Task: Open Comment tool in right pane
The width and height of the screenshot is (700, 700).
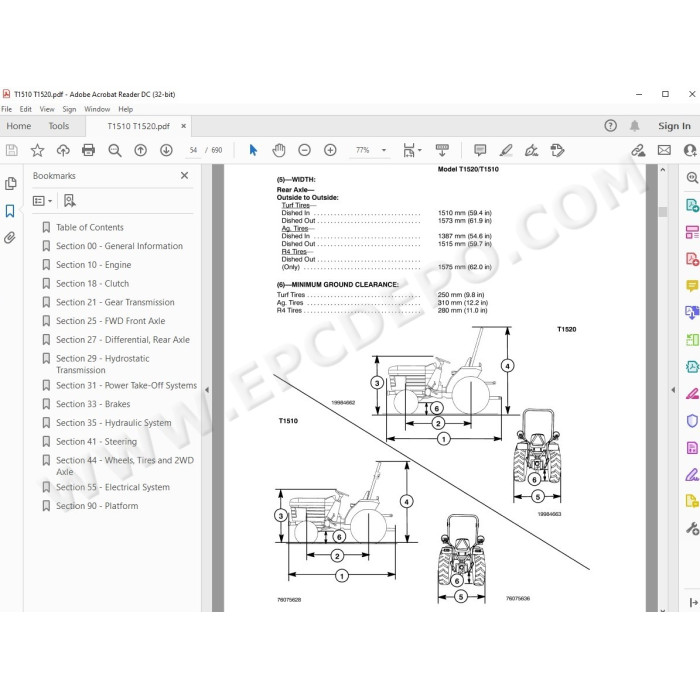Action: (692, 285)
